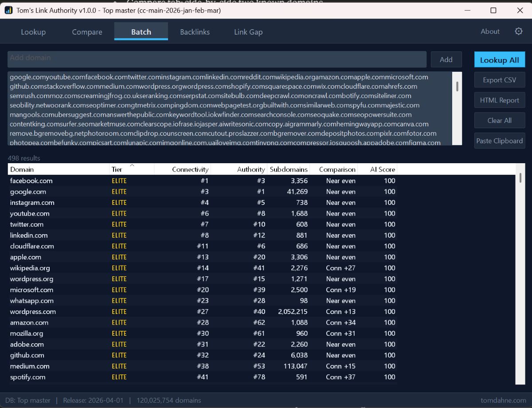Viewport: 532px width, 408px height.
Task: Click Add to submit a domain
Action: (x=446, y=59)
